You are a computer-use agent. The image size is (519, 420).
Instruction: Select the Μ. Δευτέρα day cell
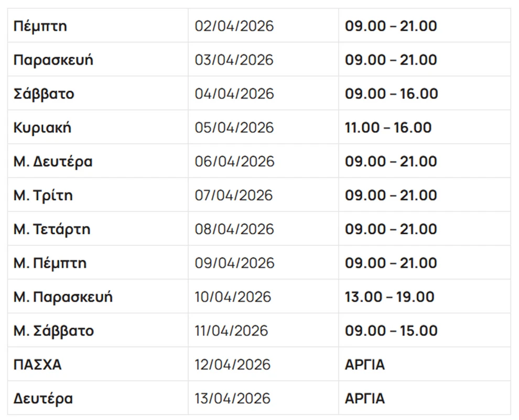pyautogui.click(x=53, y=161)
